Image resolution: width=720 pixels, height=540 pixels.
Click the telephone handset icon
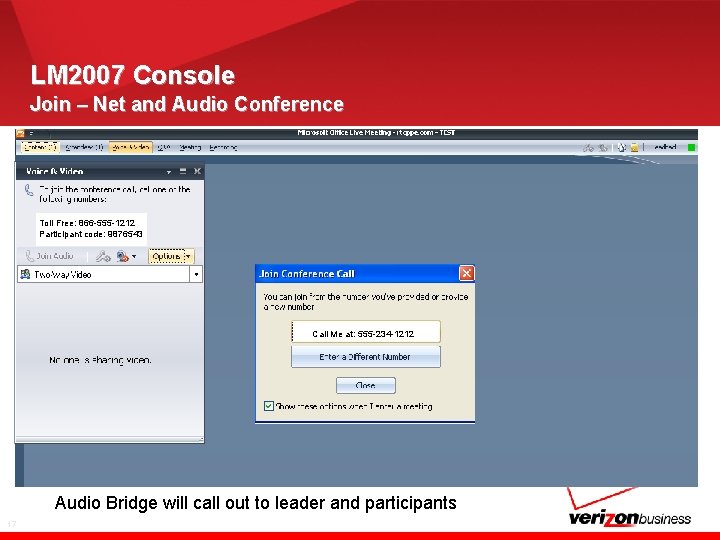pos(29,190)
